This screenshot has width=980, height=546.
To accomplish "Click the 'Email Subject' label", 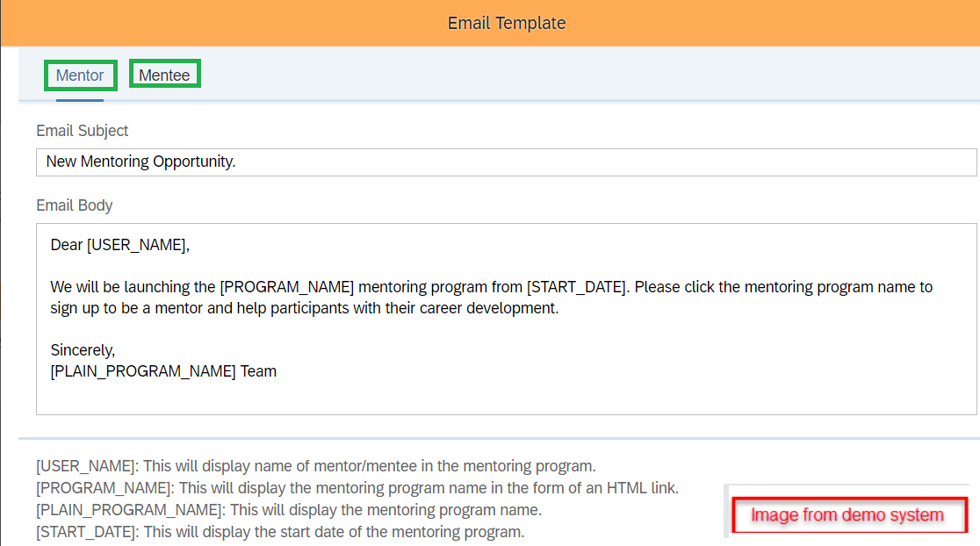I will 82,131.
